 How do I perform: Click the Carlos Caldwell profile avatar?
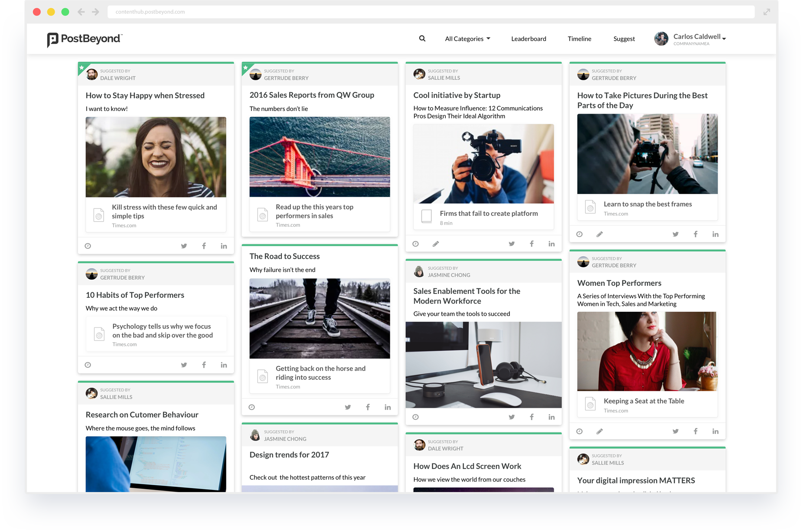click(x=661, y=39)
